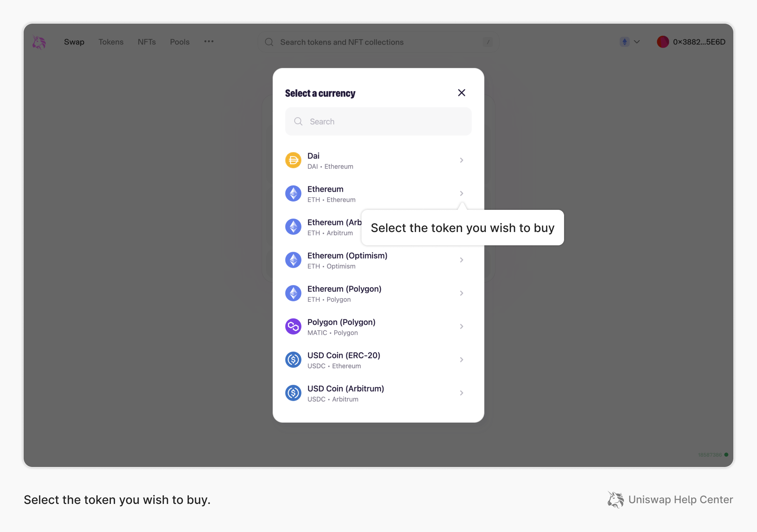This screenshot has height=532, width=757.
Task: Select the Swap tab
Action: (74, 41)
